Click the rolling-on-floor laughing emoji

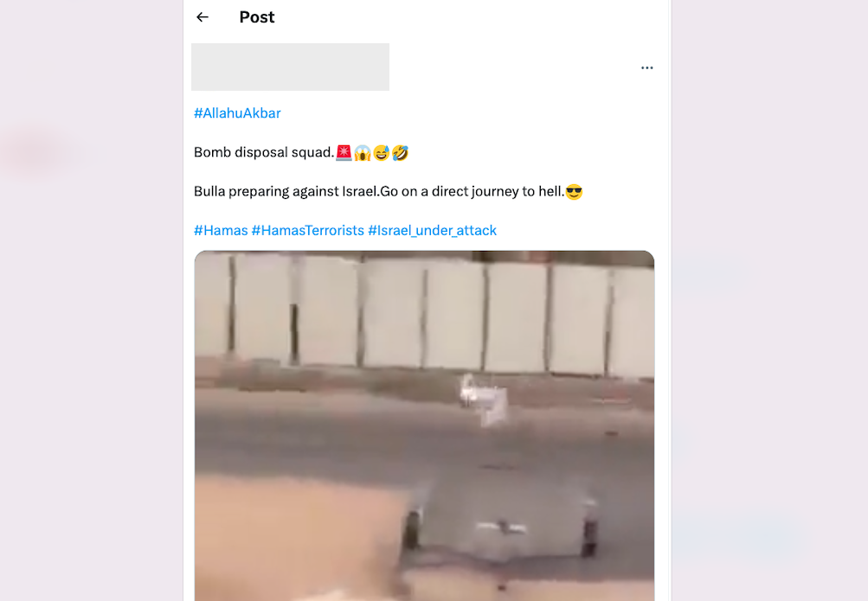pyautogui.click(x=400, y=152)
